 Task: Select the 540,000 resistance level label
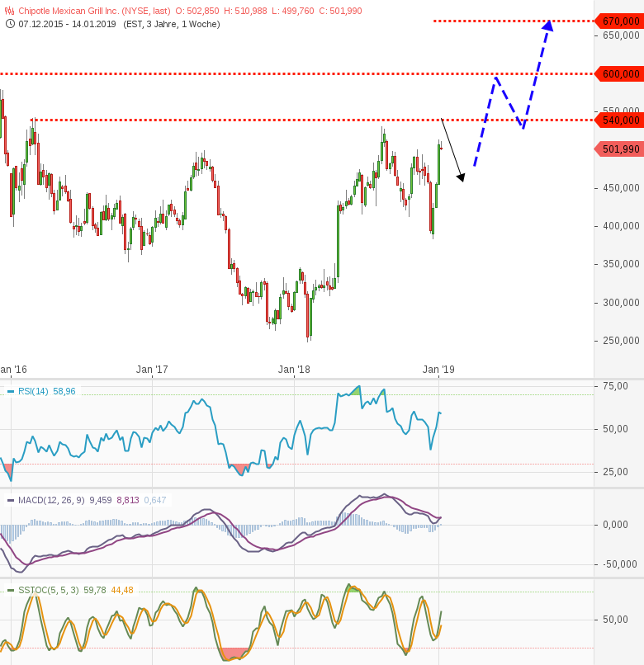pos(620,120)
